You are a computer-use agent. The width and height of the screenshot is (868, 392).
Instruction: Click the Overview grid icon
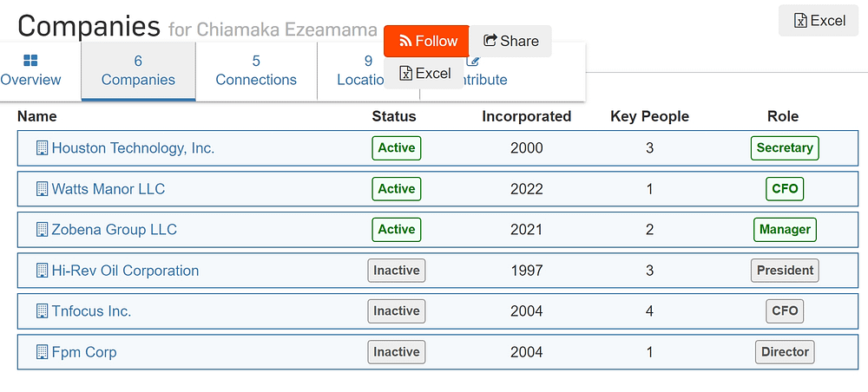click(30, 60)
